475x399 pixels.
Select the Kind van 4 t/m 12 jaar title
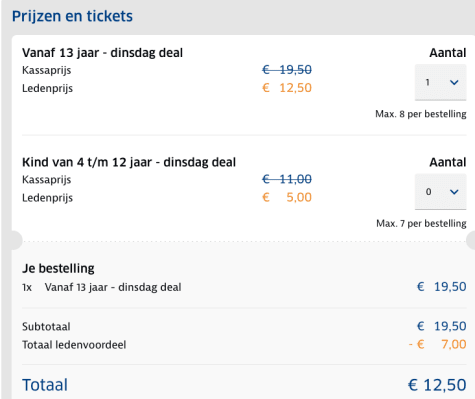coord(129,162)
